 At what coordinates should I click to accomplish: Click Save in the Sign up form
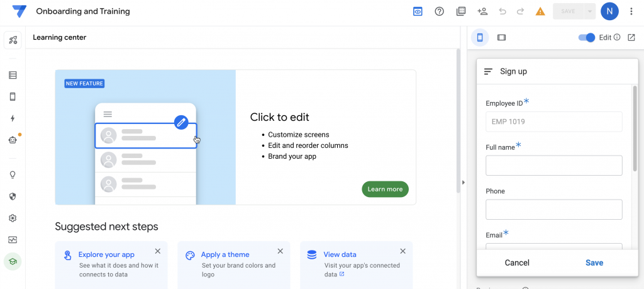coord(594,263)
